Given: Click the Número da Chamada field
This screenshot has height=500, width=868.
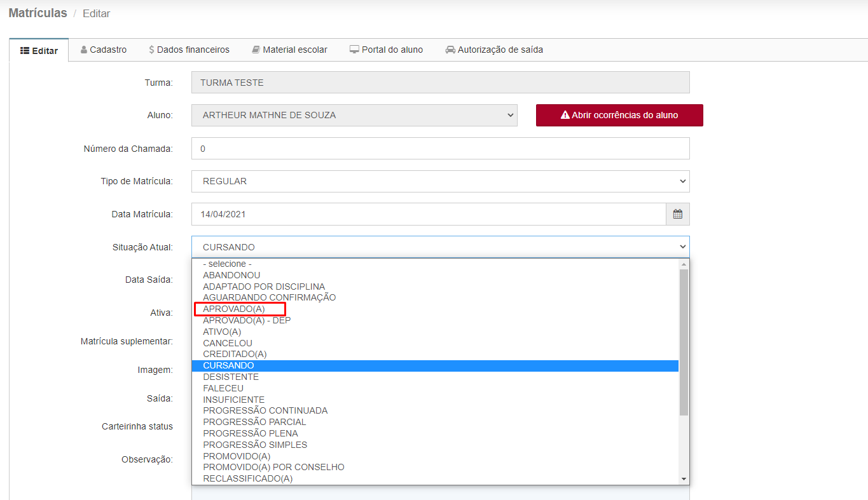Looking at the screenshot, I should [440, 149].
